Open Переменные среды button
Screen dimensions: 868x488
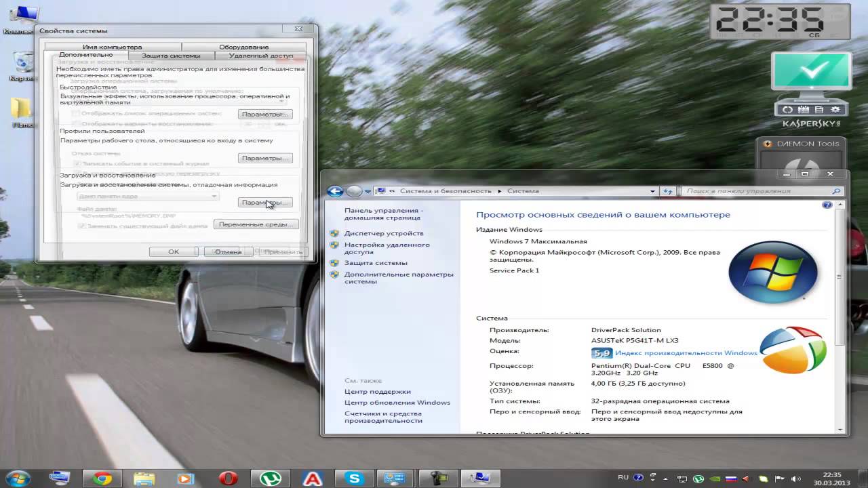(256, 224)
